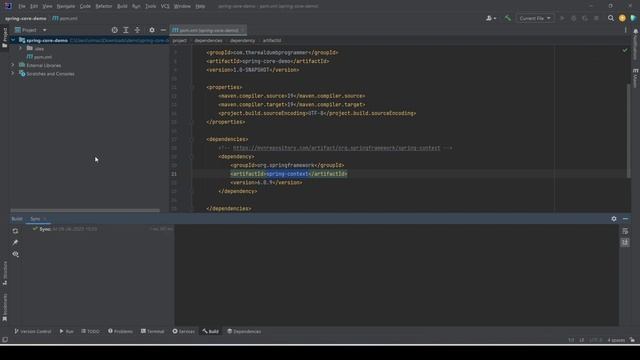Viewport: 640px width, 360px height.
Task: Click the Debug bug icon in toolbar
Action: pyautogui.click(x=573, y=18)
